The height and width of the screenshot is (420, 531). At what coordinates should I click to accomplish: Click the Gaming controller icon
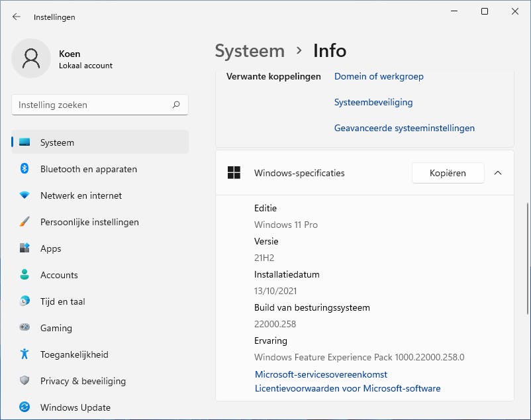click(24, 328)
